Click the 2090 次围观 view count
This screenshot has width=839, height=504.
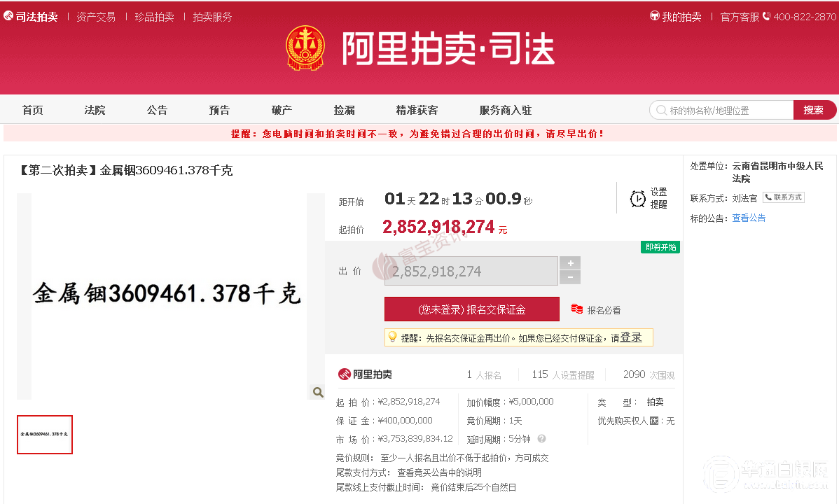(x=649, y=374)
